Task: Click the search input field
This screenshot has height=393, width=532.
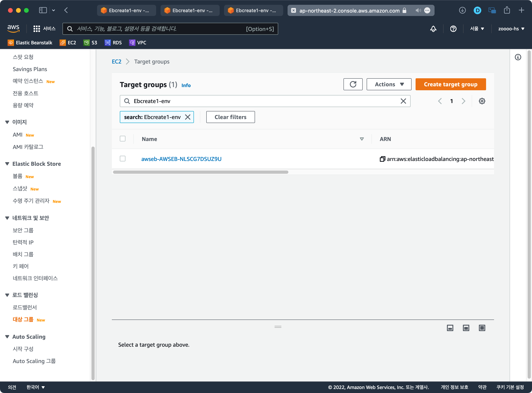Action: click(265, 101)
